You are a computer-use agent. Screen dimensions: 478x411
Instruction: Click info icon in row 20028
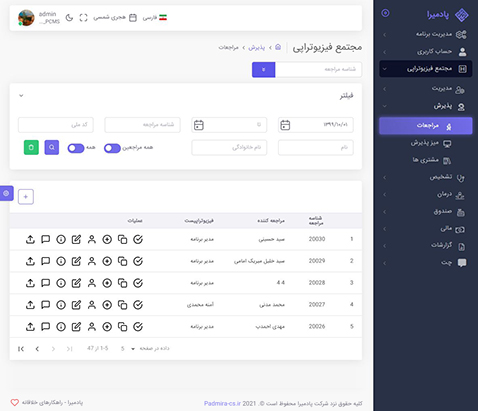point(61,283)
